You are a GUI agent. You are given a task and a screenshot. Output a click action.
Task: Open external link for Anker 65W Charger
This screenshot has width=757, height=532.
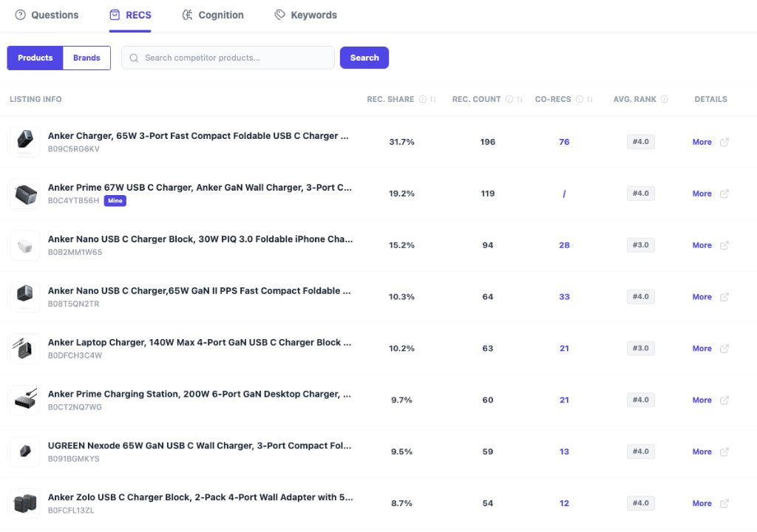coord(724,142)
